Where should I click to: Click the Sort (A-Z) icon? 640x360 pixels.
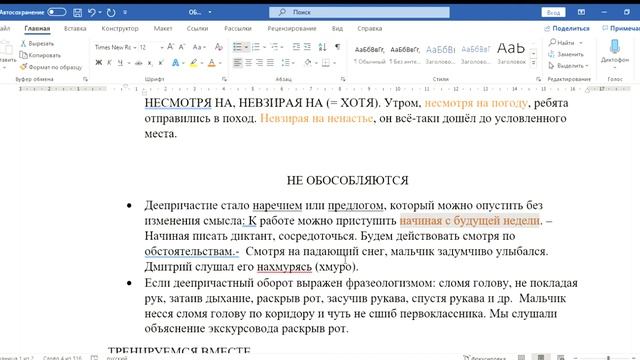[322, 47]
